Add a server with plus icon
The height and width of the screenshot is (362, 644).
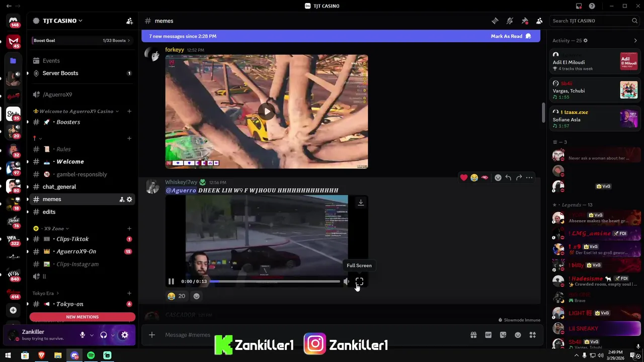[x=14, y=310]
